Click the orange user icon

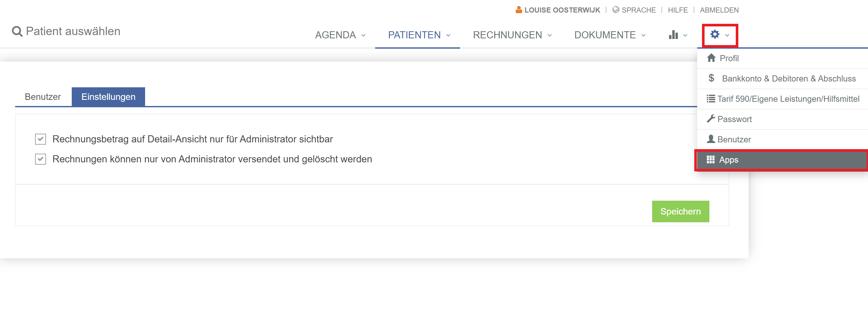point(519,10)
